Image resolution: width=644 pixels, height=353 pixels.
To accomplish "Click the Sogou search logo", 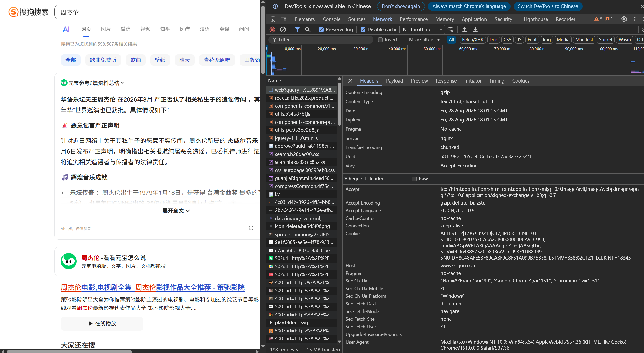I will [x=29, y=12].
